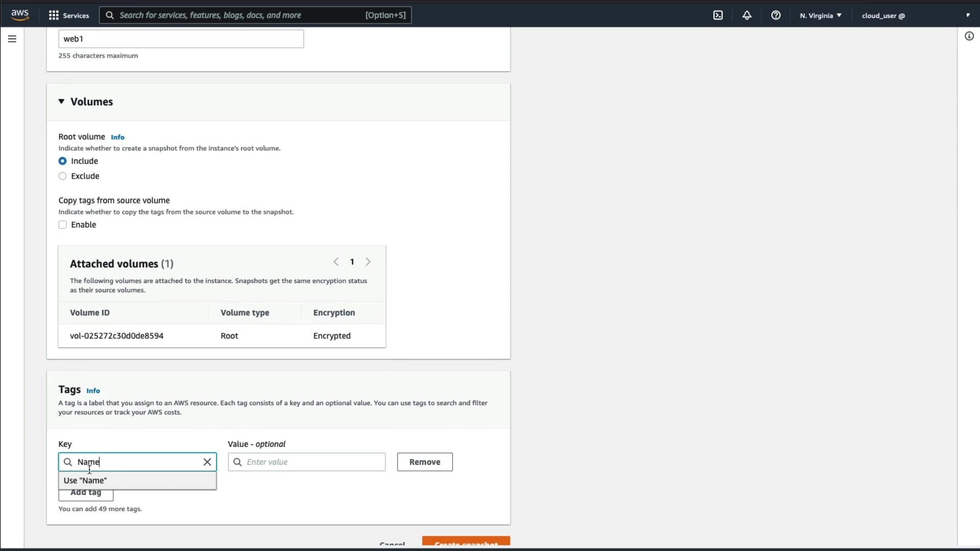Open the AWS home logo
This screenshot has width=980, height=551.
(20, 15)
